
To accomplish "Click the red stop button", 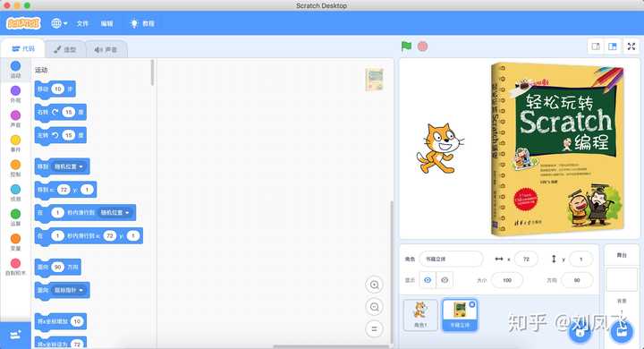I will coord(422,47).
